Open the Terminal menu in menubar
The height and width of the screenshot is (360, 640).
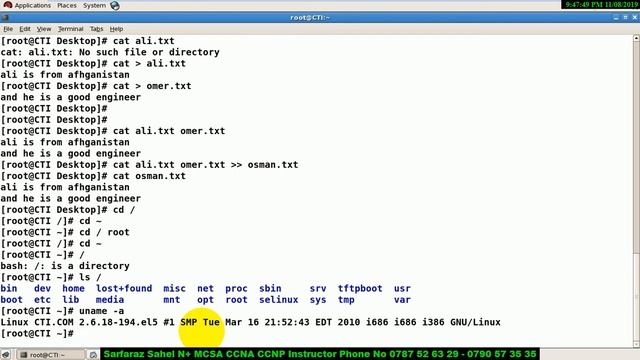tap(71, 29)
